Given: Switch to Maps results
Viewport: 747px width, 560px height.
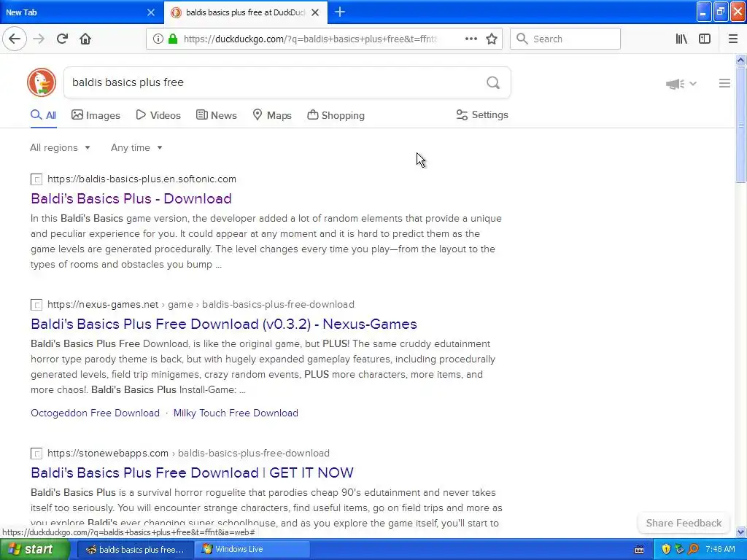Looking at the screenshot, I should [x=272, y=115].
